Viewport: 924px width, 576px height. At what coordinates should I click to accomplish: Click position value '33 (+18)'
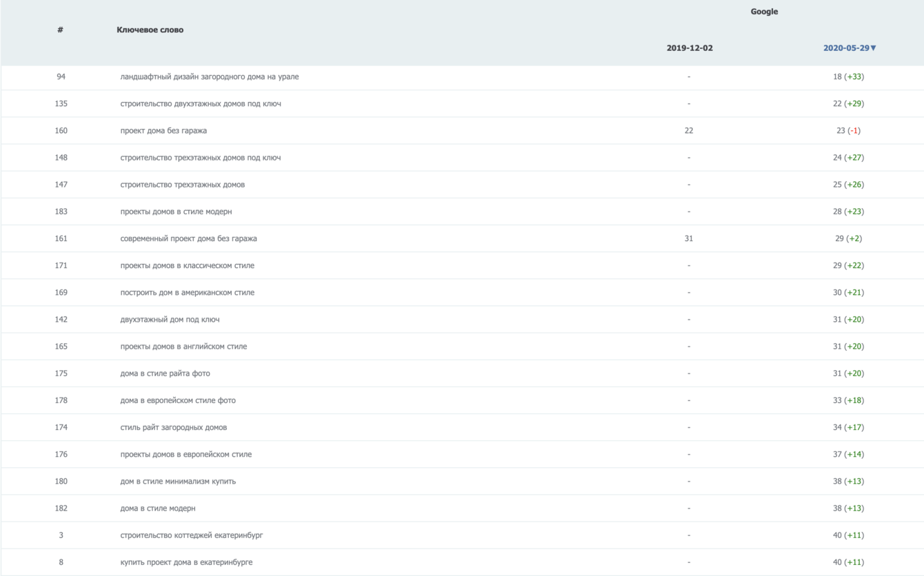point(848,400)
